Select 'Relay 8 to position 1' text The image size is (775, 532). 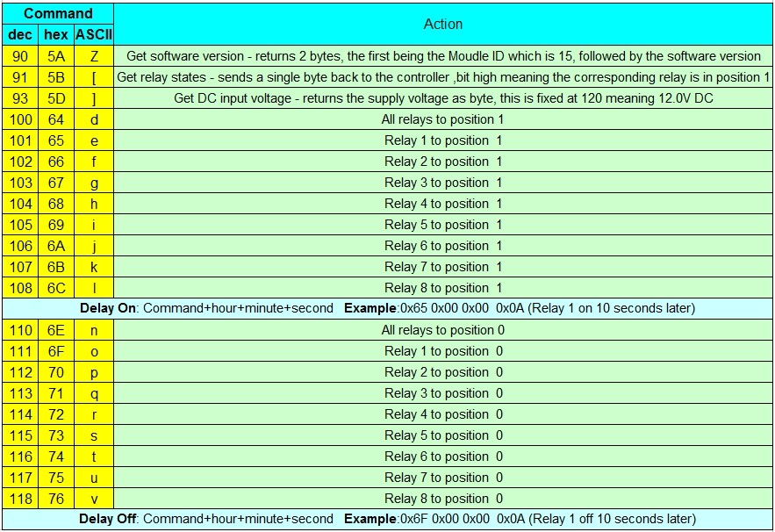point(443,288)
